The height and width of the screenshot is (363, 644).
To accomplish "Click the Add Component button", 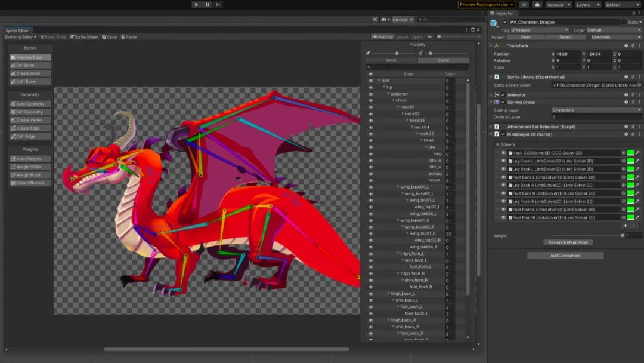I will click(x=565, y=256).
